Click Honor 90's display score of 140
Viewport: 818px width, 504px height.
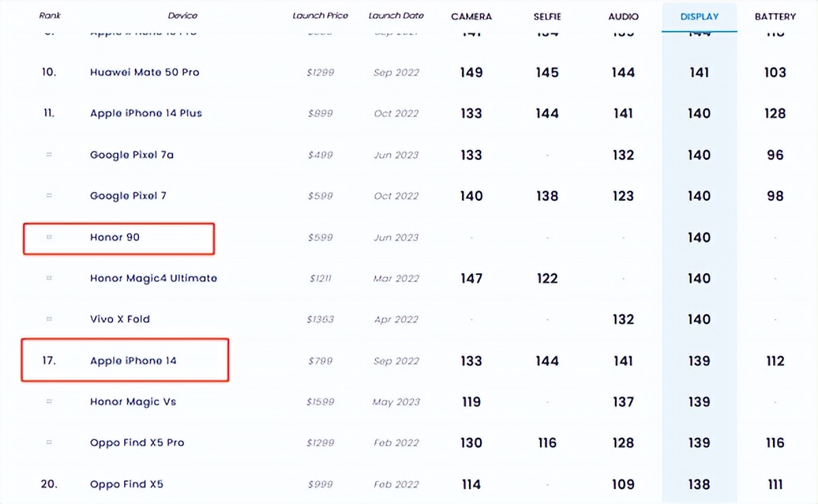(x=699, y=237)
